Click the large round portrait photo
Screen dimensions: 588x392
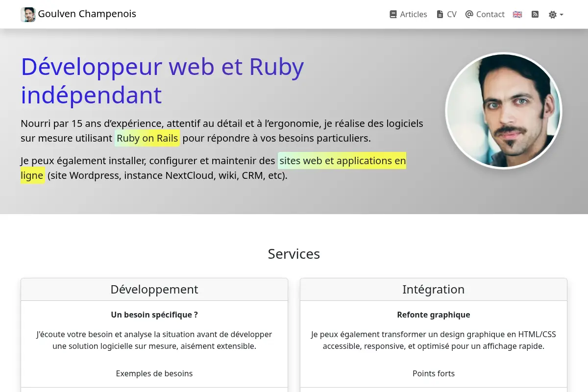coord(504,111)
